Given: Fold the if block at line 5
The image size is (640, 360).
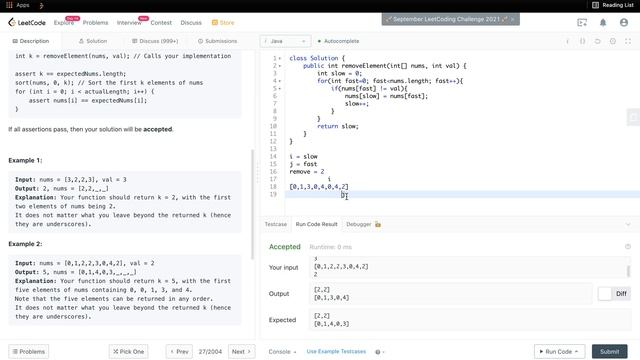Looking at the screenshot, I should click(280, 88).
